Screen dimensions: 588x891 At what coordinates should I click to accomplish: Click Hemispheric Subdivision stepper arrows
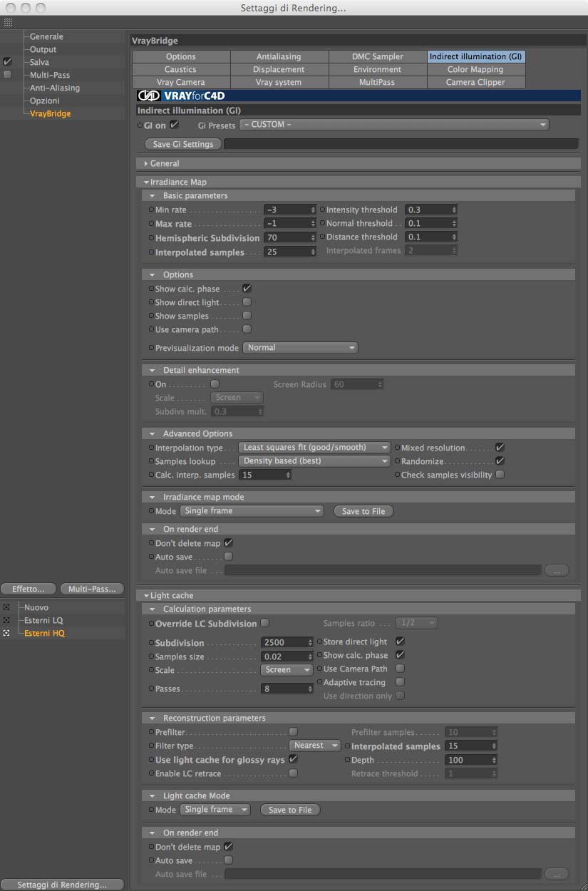(x=312, y=238)
